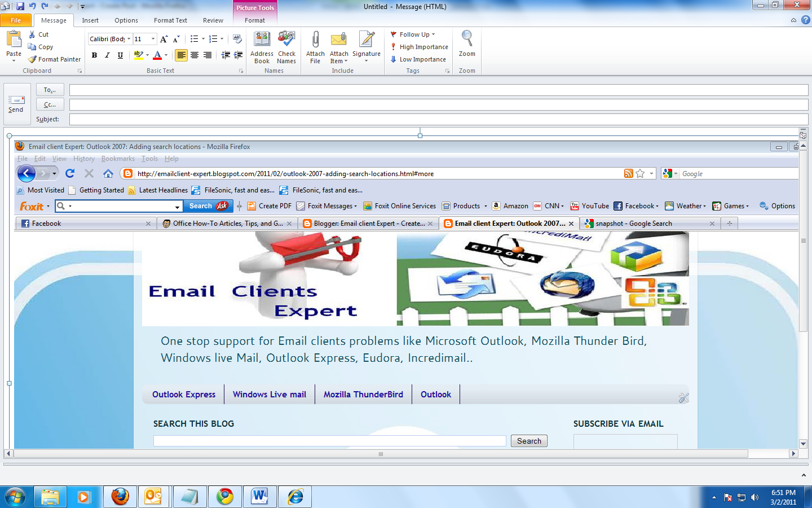Expand Basic Text dialog launcher
This screenshot has width=812, height=508.
pyautogui.click(x=241, y=71)
